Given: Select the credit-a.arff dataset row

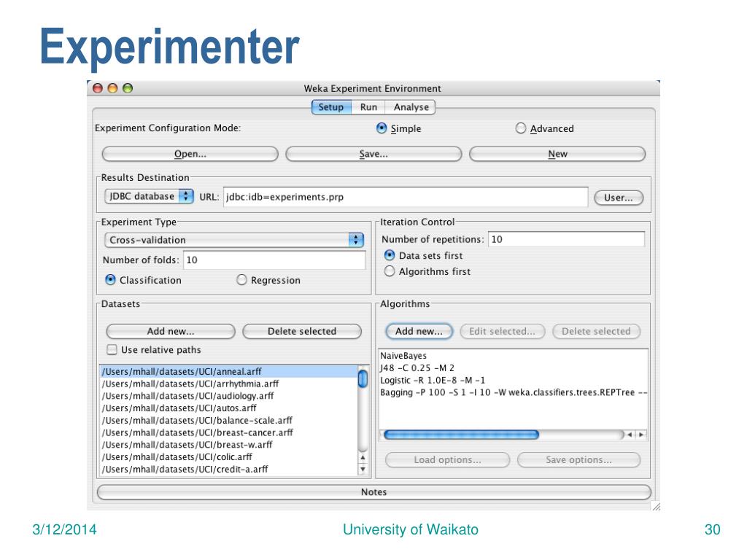Looking at the screenshot, I should click(x=228, y=470).
